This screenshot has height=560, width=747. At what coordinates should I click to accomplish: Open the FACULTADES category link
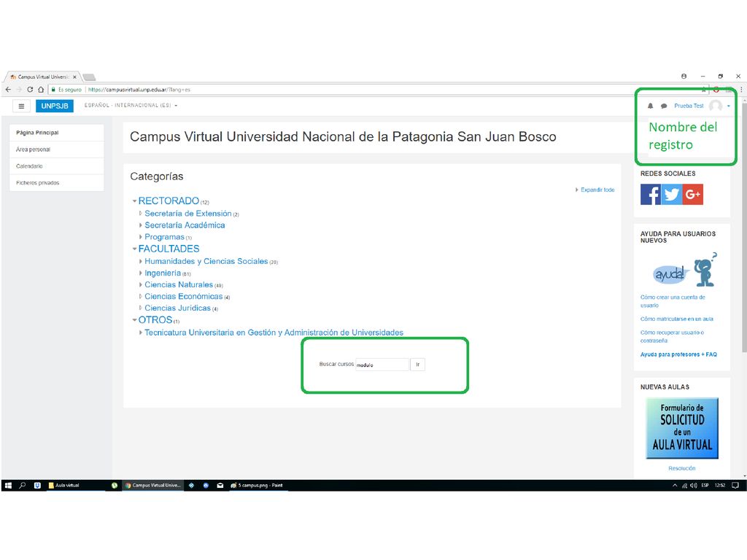[x=169, y=249]
